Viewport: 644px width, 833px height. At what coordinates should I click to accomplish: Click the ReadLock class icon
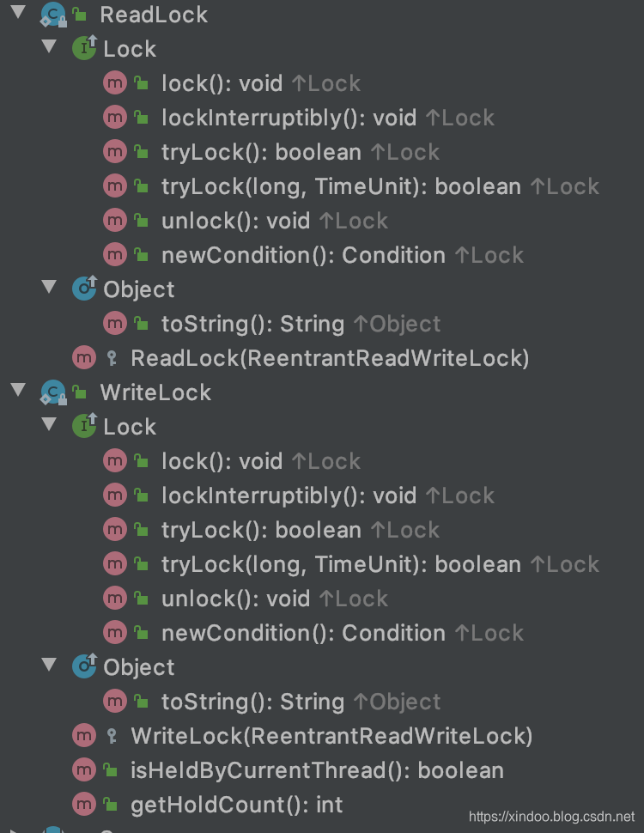[53, 15]
